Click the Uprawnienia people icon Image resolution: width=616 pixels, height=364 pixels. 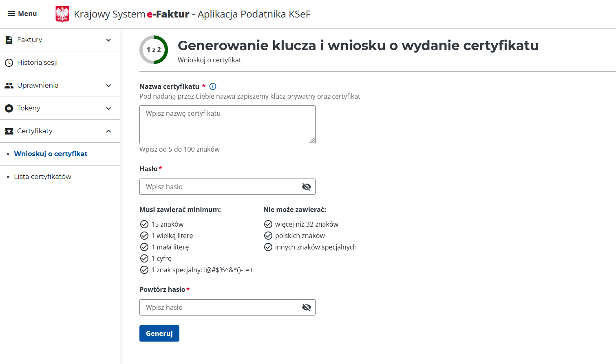tap(9, 85)
